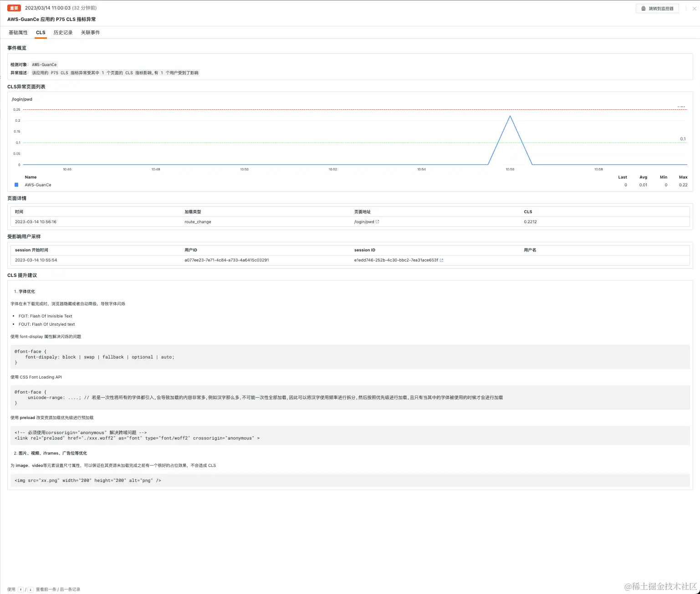Click the /login/pwd page address link
The image size is (700, 594).
364,222
